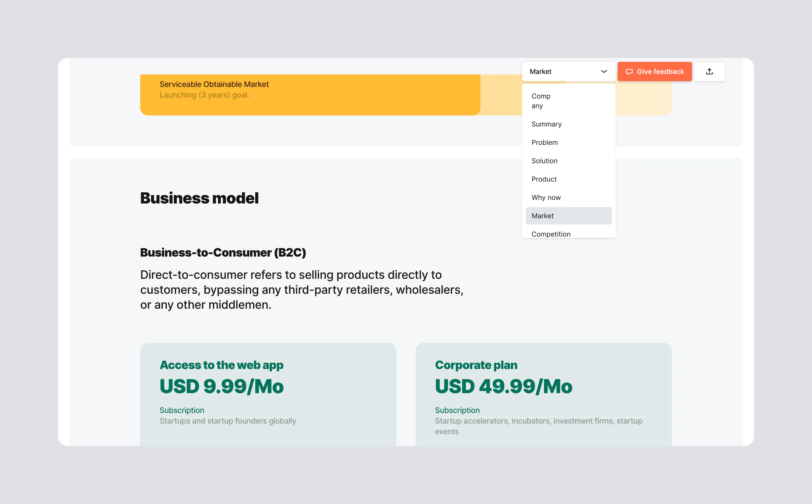Click the USD 9.99/Mo price text
812x504 pixels.
(x=221, y=386)
